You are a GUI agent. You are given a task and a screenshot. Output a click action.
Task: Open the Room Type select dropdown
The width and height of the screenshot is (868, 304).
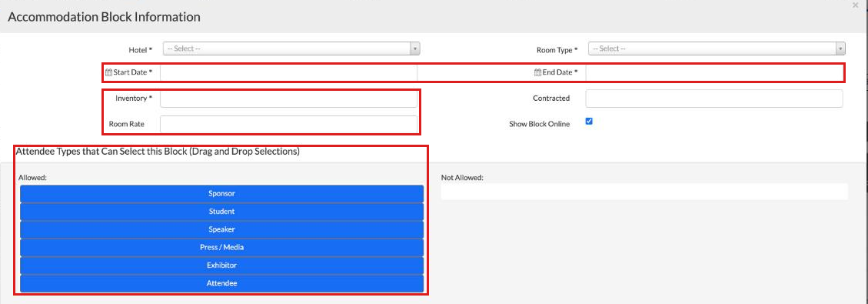point(717,48)
